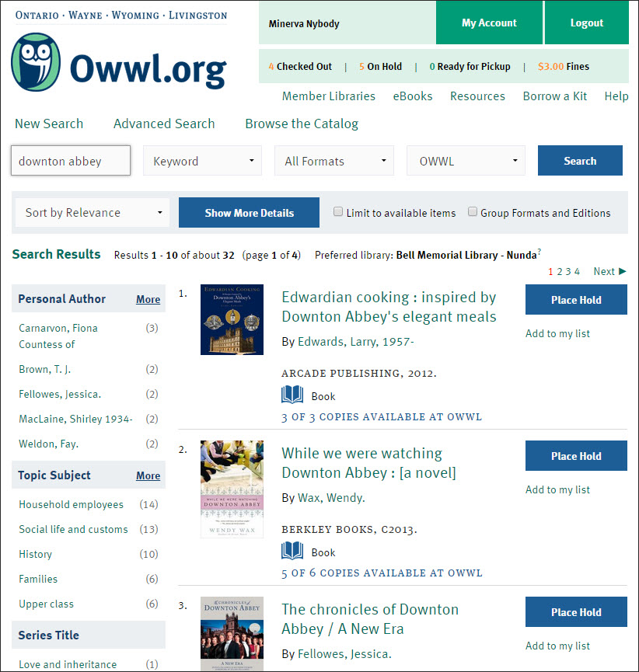Image resolution: width=639 pixels, height=672 pixels.
Task: Click 3 of 3 copies available at OWWL
Action: point(382,417)
